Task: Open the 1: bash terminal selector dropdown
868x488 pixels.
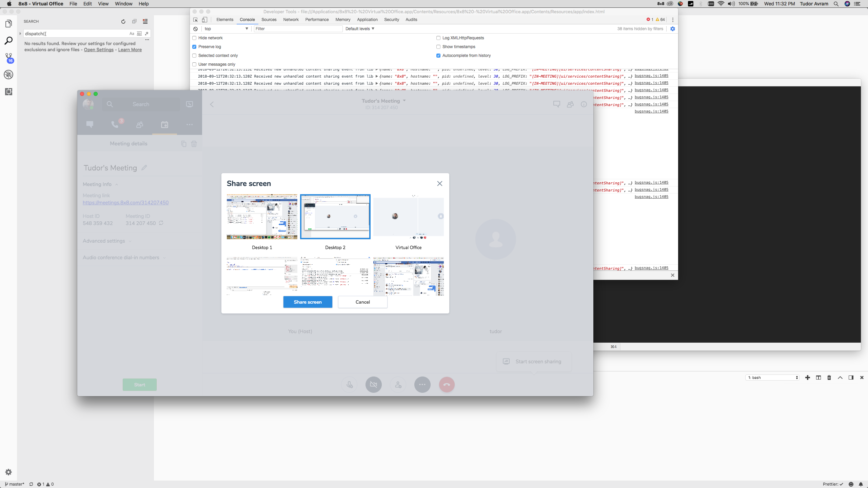Action: (773, 378)
